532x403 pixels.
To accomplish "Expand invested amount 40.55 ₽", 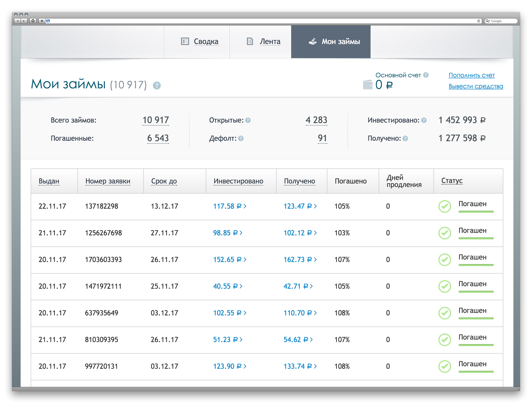I will 228,286.
